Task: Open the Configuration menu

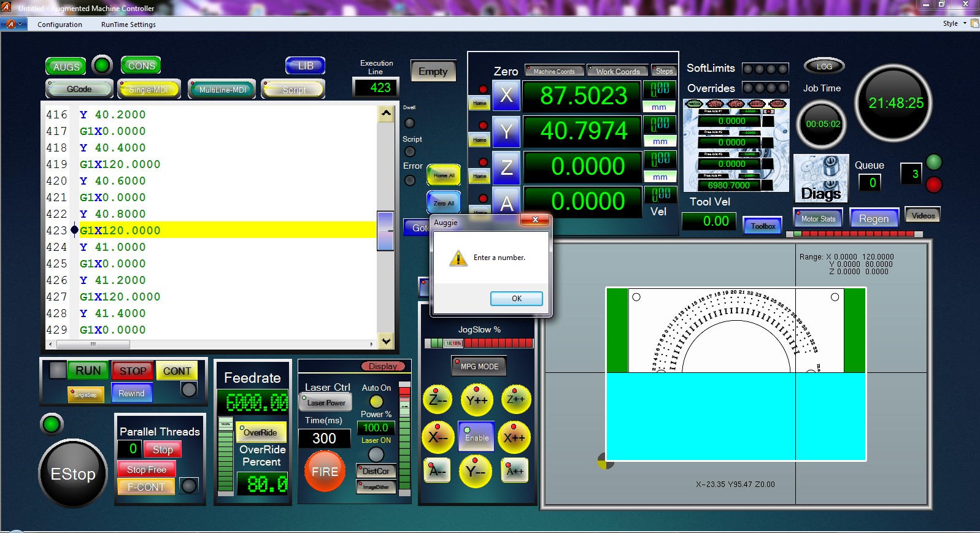Action: coord(60,25)
